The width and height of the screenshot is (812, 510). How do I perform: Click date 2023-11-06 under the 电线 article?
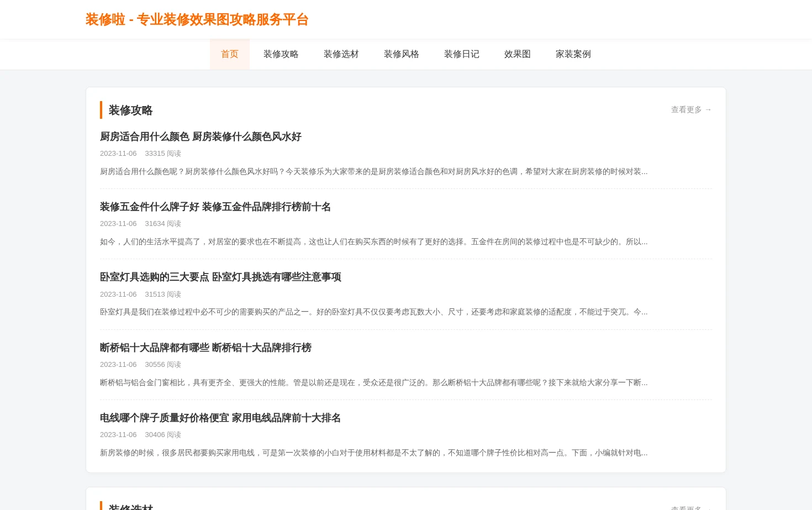click(118, 435)
